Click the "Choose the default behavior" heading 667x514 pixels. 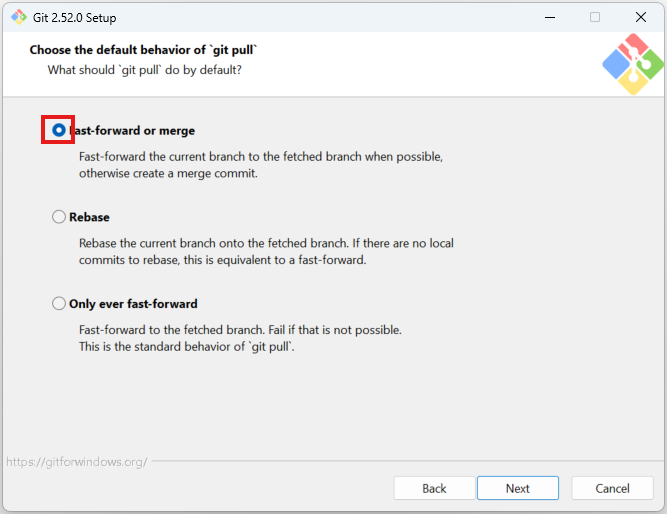pyautogui.click(x=150, y=50)
